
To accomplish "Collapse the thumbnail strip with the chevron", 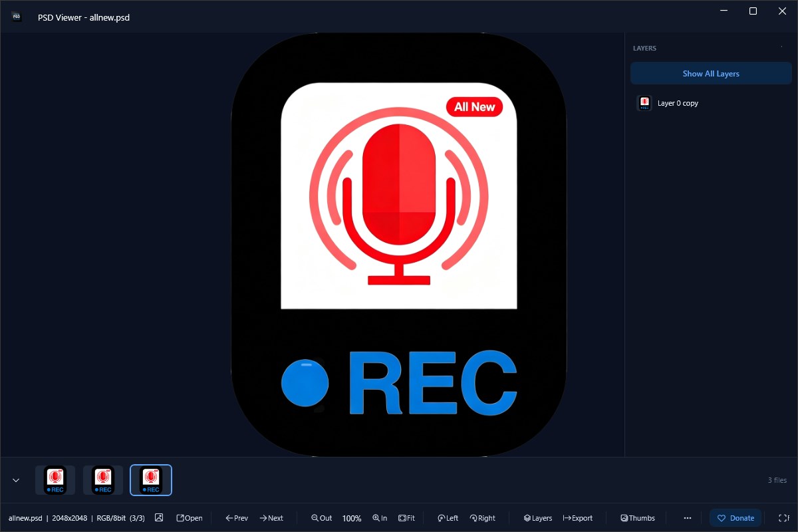I will 16,480.
